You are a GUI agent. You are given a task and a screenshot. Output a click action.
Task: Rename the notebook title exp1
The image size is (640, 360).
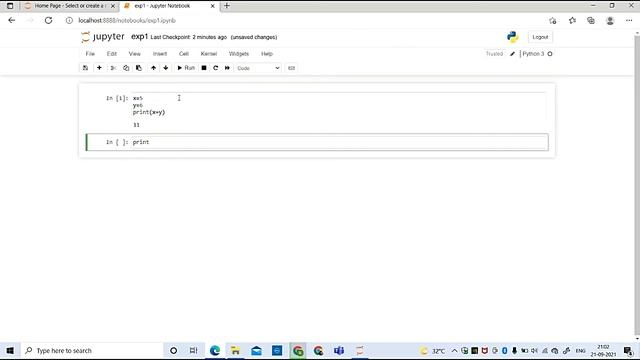tap(139, 37)
